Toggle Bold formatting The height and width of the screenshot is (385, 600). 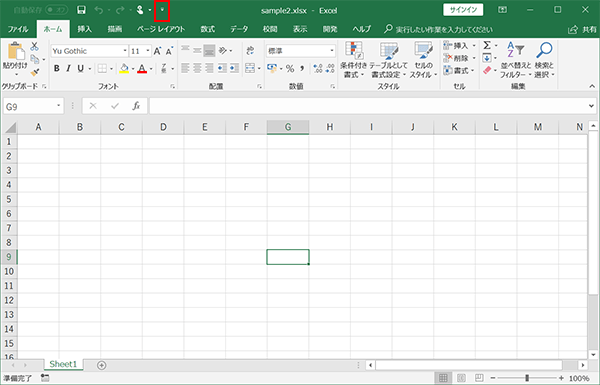click(57, 69)
